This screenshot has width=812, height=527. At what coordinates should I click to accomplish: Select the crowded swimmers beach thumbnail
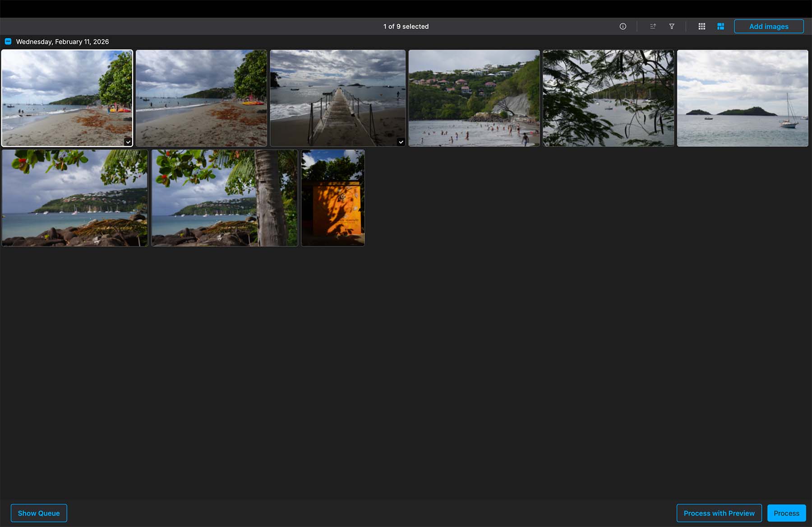[474, 98]
